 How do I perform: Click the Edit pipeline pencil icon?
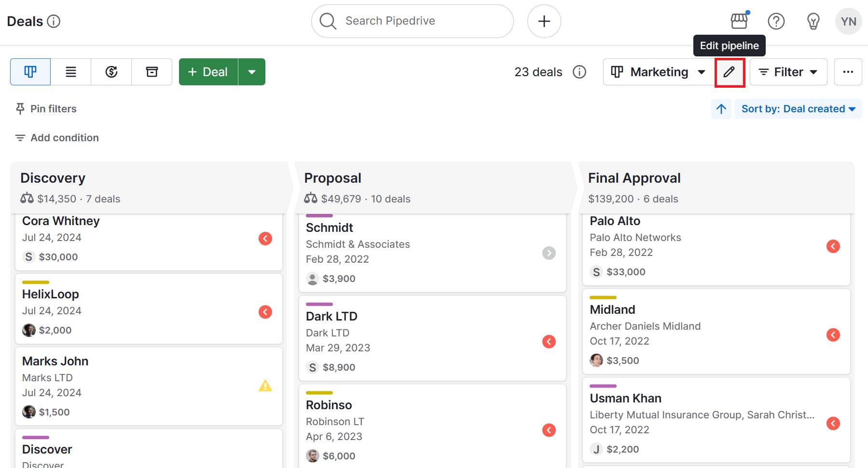(x=729, y=72)
